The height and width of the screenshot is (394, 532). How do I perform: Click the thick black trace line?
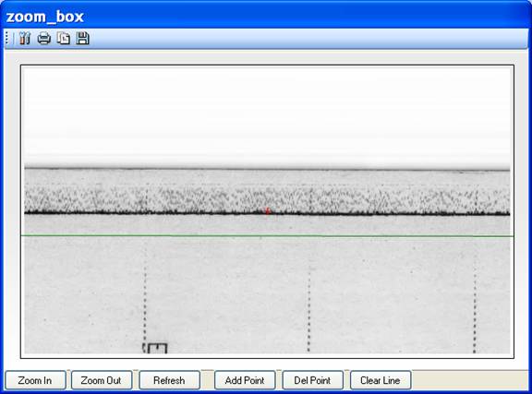coord(267,213)
